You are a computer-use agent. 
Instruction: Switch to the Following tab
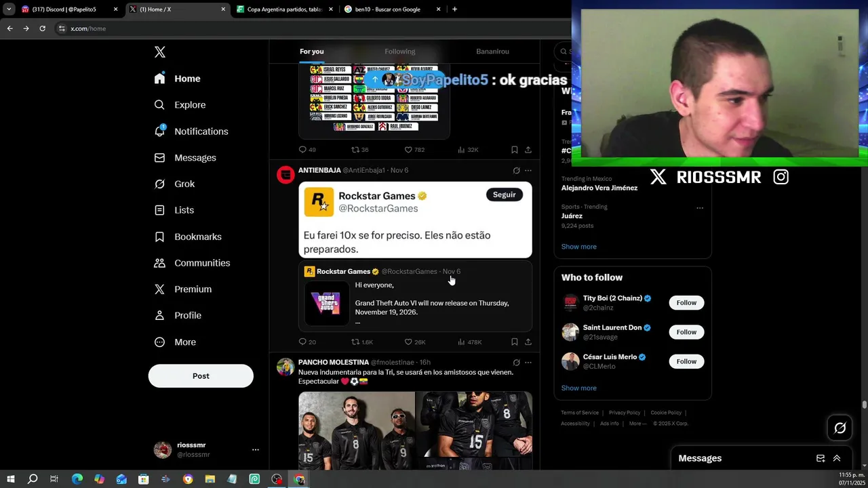pyautogui.click(x=400, y=52)
